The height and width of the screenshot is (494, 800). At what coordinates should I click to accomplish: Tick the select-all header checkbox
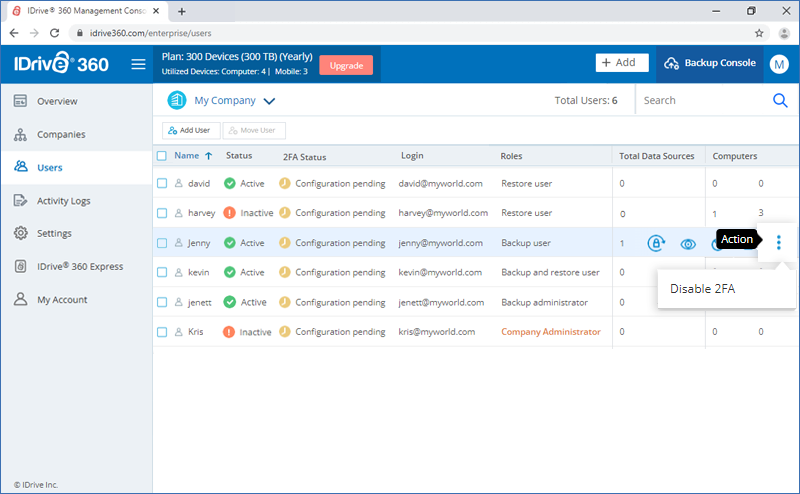[162, 156]
